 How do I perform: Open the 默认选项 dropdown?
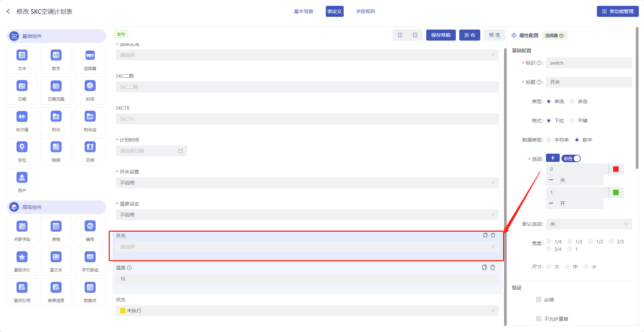pos(589,224)
